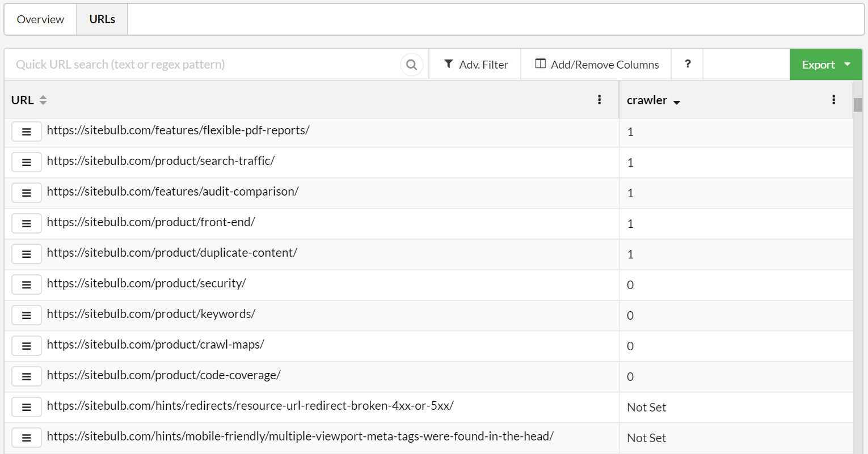The image size is (868, 454).
Task: Focus the Quick URL search field
Action: pyautogui.click(x=201, y=65)
